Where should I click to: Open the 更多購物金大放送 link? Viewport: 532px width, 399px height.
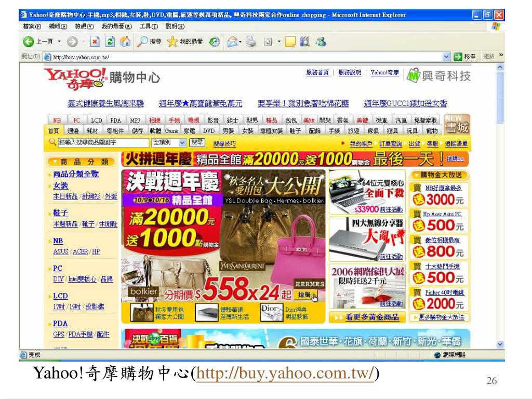point(442,317)
